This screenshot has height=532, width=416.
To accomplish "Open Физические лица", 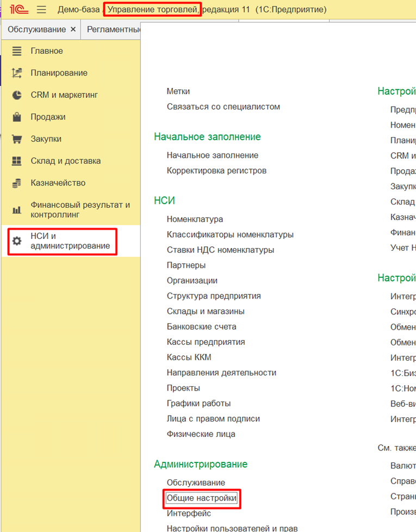I will click(201, 434).
